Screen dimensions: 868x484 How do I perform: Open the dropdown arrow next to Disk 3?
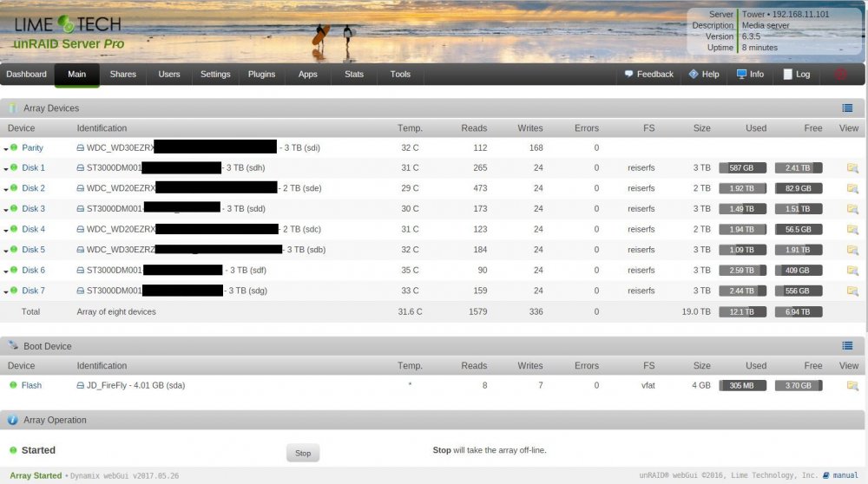tap(6, 210)
